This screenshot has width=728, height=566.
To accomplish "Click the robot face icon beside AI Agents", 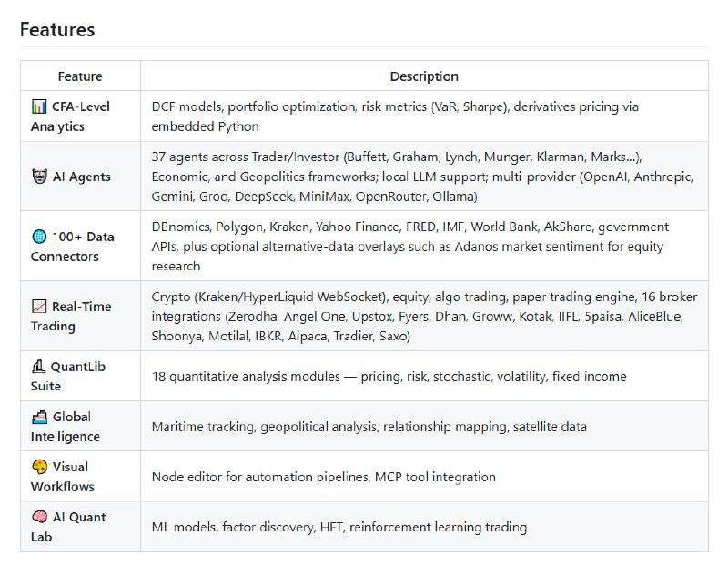I will (39, 177).
